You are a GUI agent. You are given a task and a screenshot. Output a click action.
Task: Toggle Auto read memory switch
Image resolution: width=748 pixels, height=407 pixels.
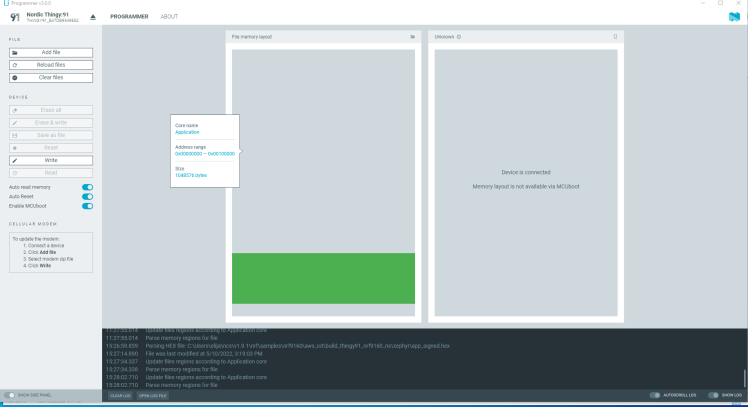tap(87, 187)
